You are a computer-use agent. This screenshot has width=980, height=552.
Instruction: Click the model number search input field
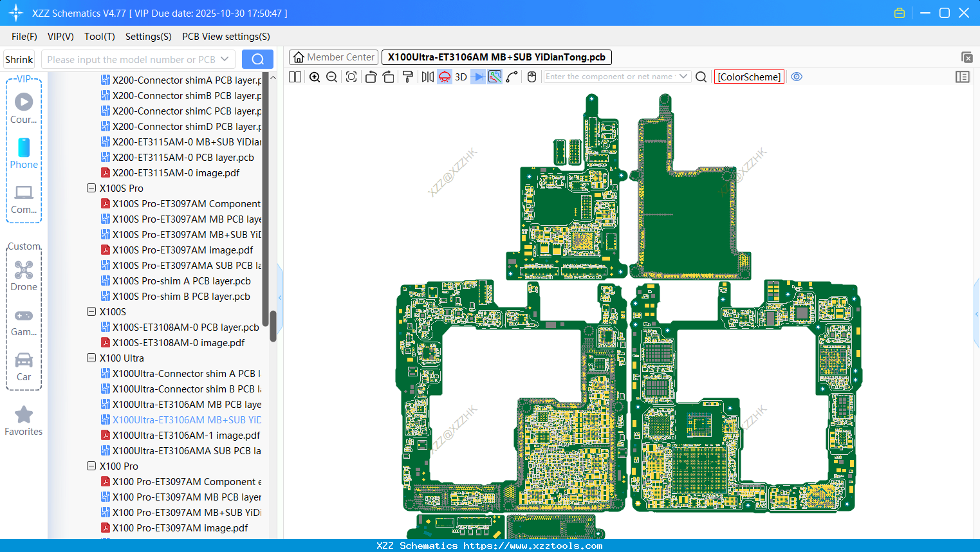131,59
